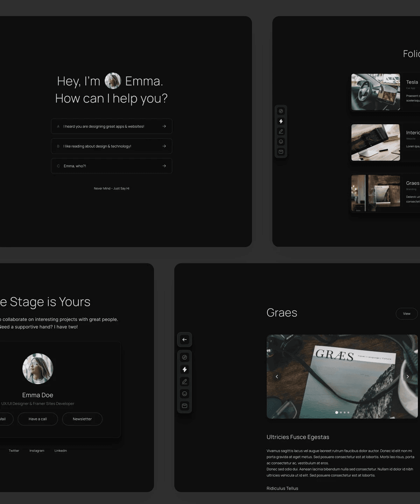Viewport: 420px width, 504px height.
Task: Click pencil edit icon in Folio panel sidebar
Action: click(281, 132)
